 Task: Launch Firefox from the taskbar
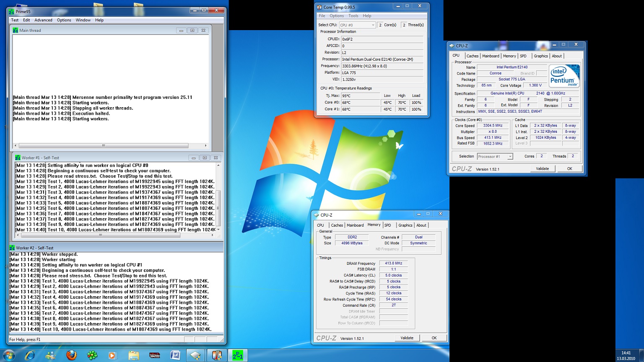tap(71, 355)
